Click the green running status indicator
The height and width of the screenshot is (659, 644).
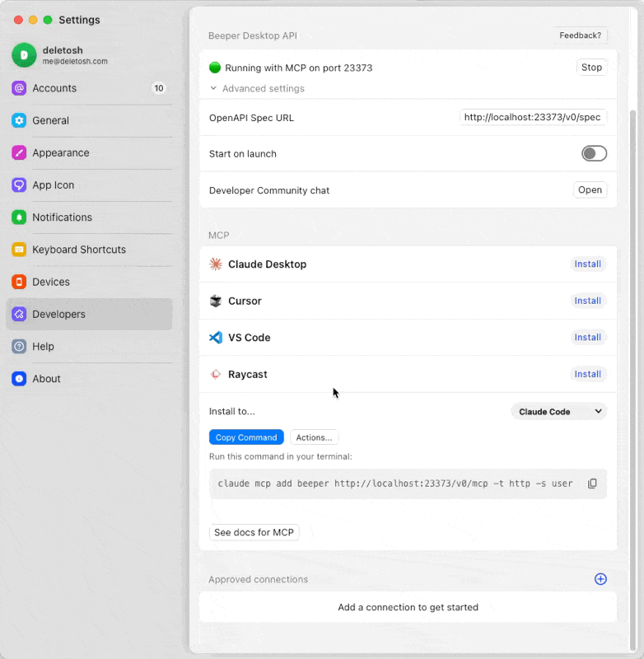click(215, 68)
